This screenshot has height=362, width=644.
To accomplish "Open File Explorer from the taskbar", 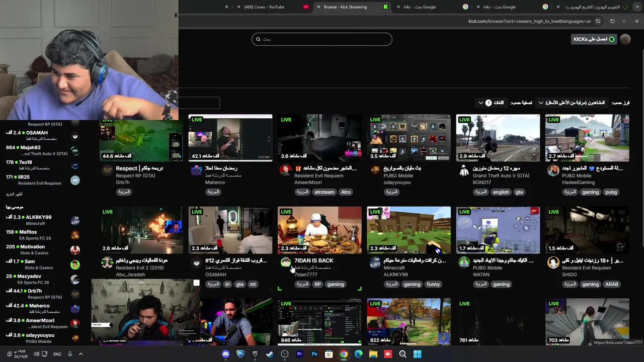I will point(373,354).
